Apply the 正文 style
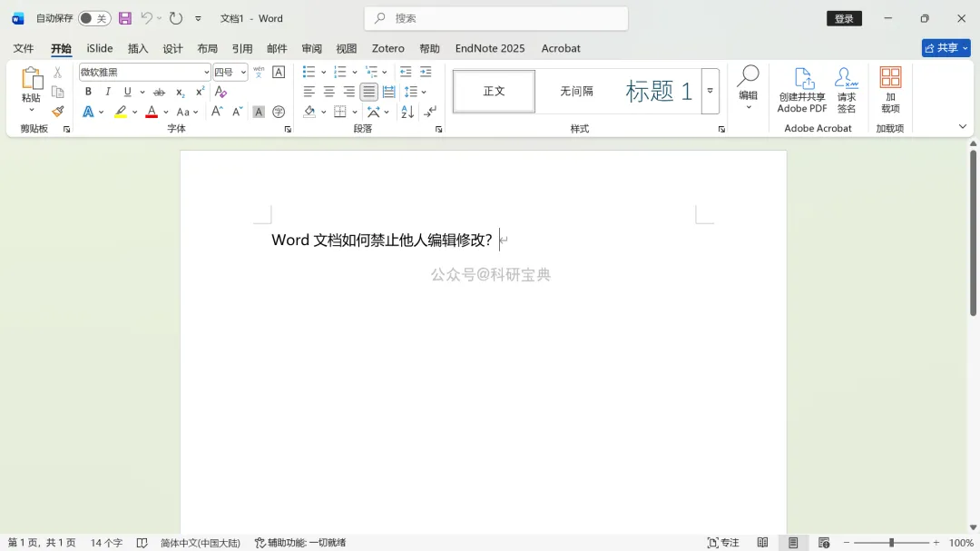 [494, 92]
